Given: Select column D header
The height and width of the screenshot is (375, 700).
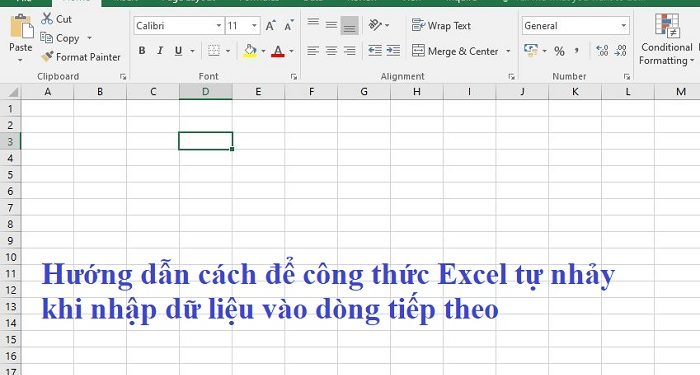Looking at the screenshot, I should 205,92.
